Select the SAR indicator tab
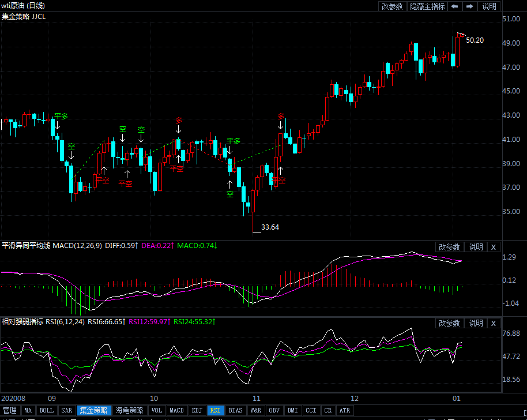527x420 pixels. [66, 411]
